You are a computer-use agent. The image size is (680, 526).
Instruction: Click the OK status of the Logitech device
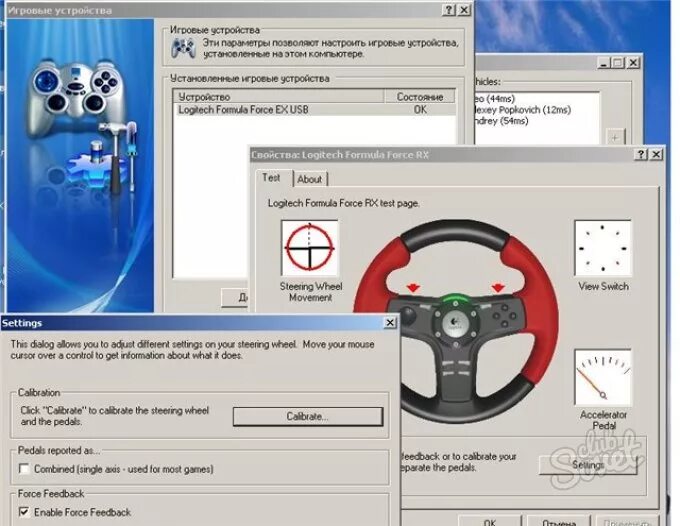pyautogui.click(x=420, y=110)
